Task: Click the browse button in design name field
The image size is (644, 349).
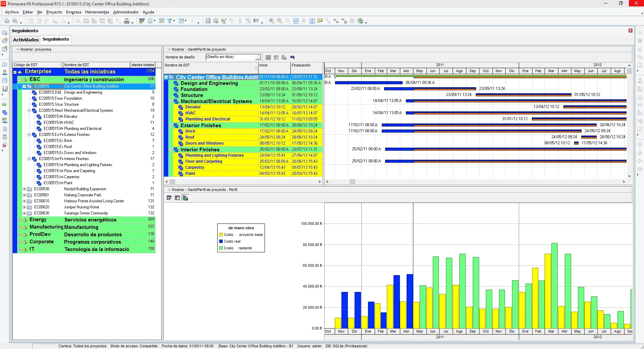Action: [258, 57]
